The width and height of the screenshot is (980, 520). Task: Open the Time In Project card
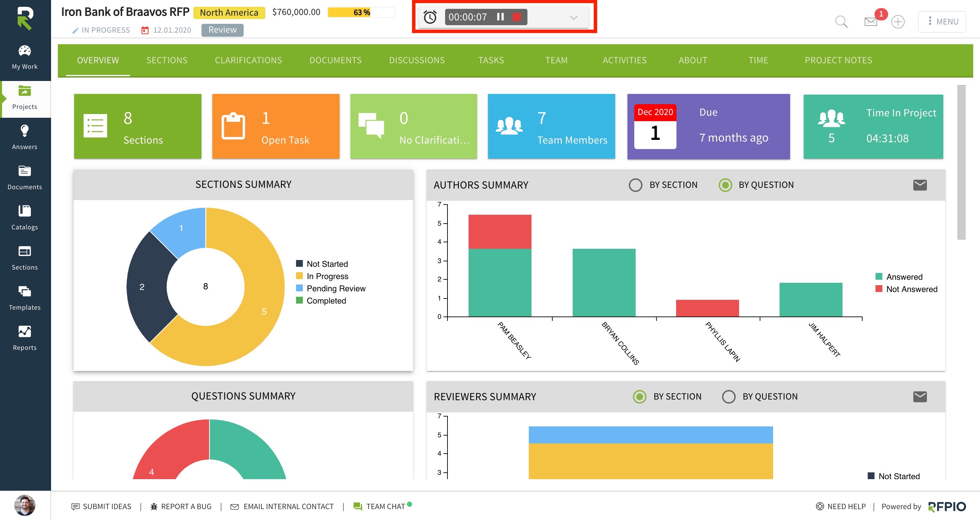(x=873, y=126)
